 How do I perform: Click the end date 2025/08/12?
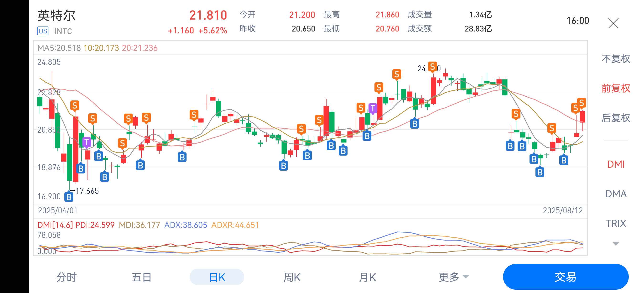pyautogui.click(x=563, y=210)
